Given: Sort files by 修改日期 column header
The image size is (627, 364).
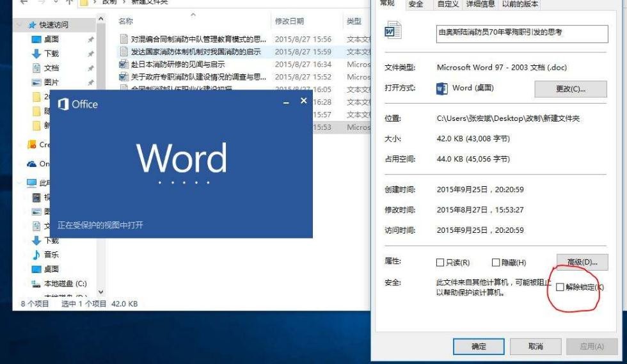Looking at the screenshot, I should 289,21.
